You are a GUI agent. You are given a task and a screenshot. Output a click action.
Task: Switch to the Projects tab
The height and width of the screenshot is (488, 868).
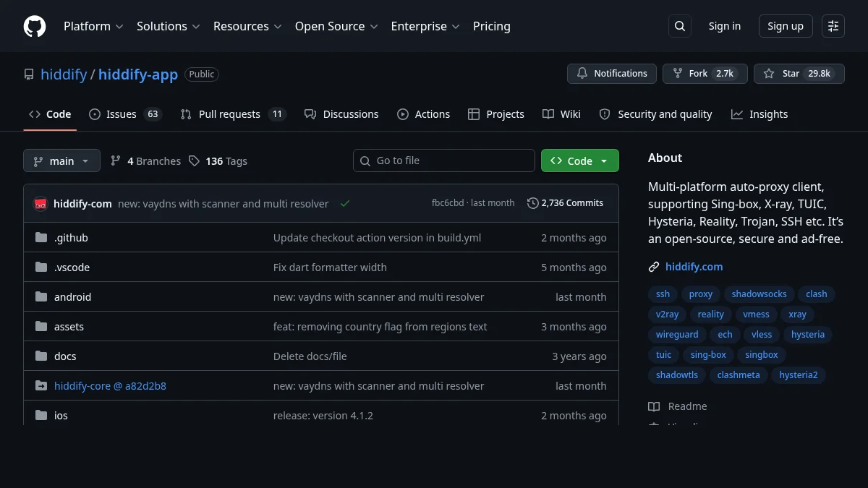click(x=496, y=114)
